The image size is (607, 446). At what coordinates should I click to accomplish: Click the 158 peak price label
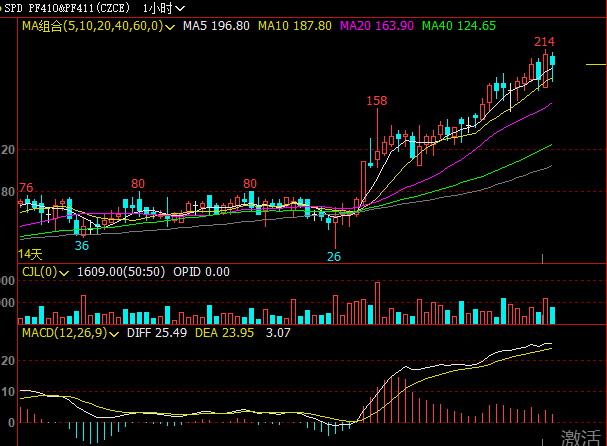coord(377,101)
